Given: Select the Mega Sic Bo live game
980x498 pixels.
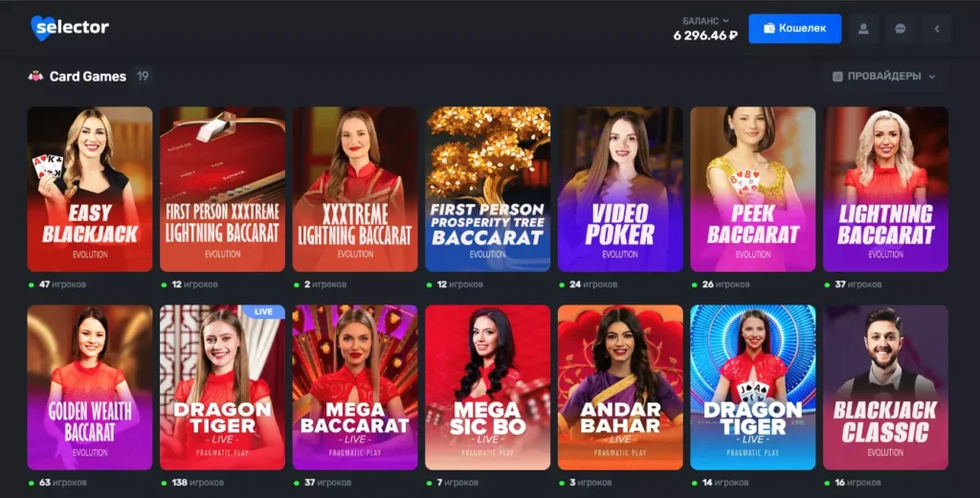Looking at the screenshot, I should coord(487,387).
